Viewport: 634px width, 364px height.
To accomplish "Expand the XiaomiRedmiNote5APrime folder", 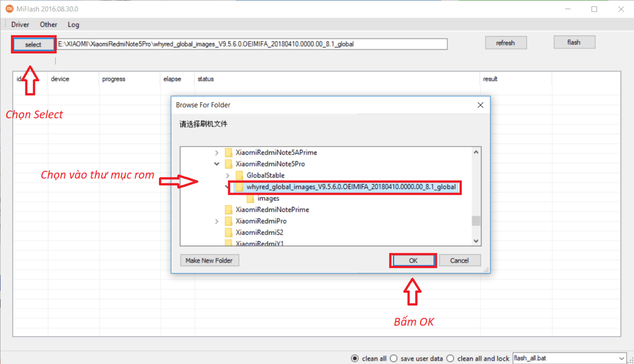I will 216,153.
